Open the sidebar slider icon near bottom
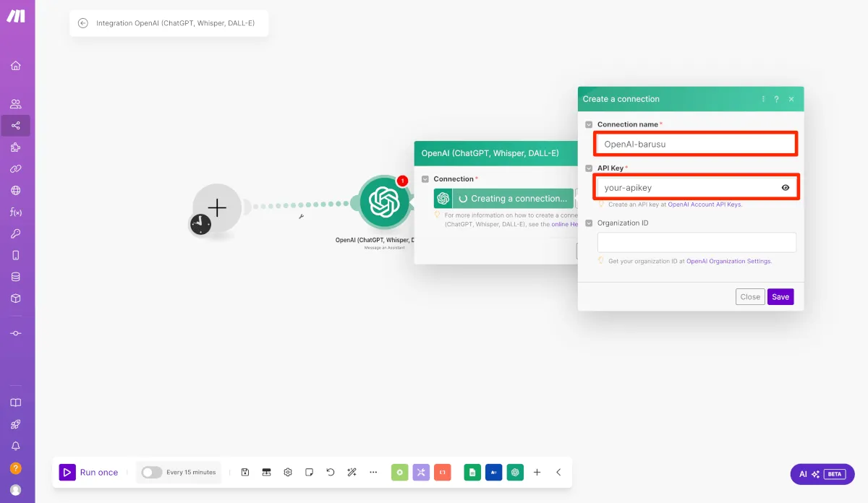Viewport: 868px width, 503px height. pyautogui.click(x=16, y=333)
